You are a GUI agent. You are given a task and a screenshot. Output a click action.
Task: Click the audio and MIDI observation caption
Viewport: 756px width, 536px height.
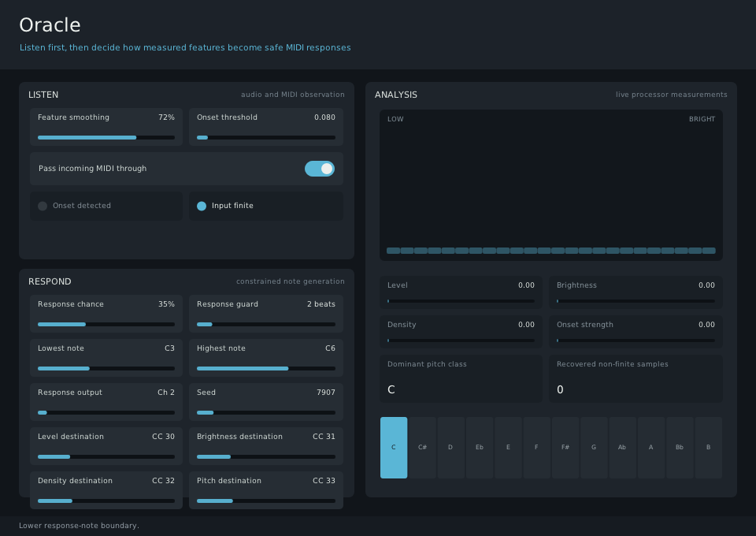[x=293, y=95]
